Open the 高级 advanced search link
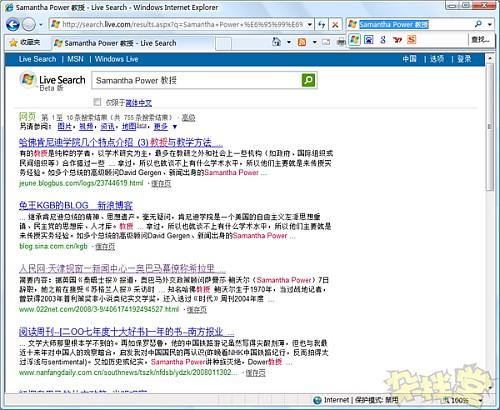Image resolution: width=500 pixels, height=410 pixels. [x=188, y=117]
